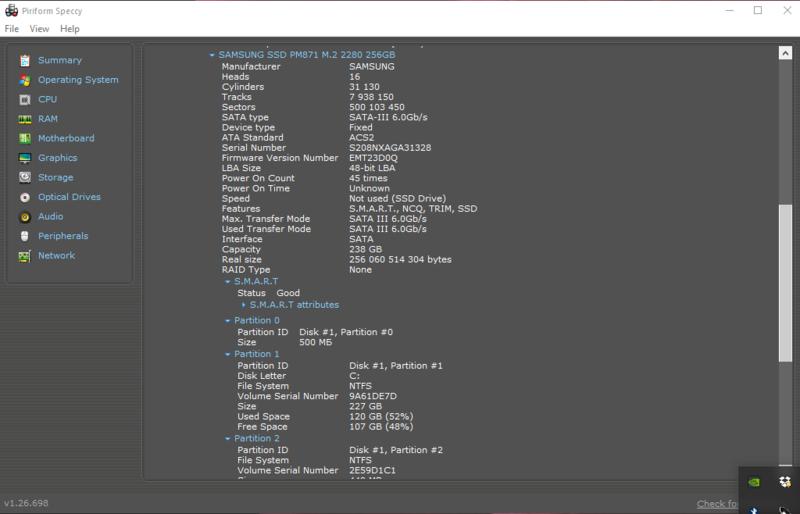Click the Graphics monitor icon
The image size is (800, 514).
pos(24,158)
